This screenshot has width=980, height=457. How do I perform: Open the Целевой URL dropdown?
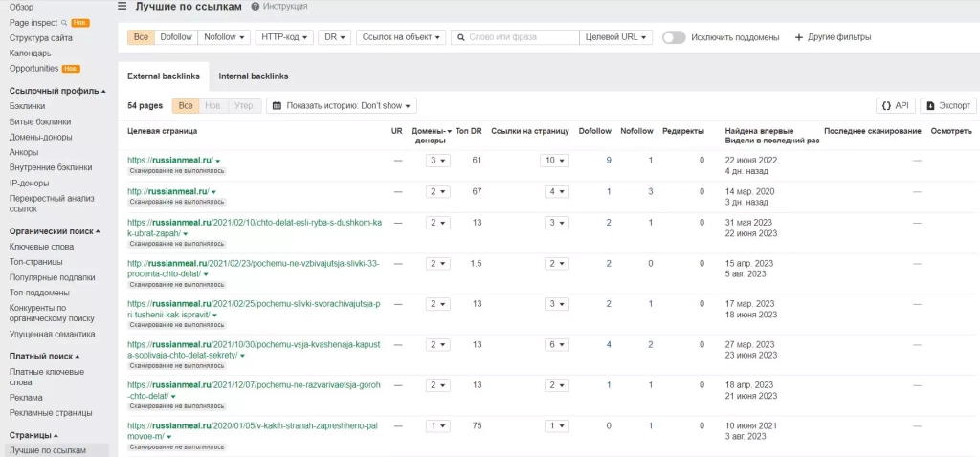pos(616,37)
